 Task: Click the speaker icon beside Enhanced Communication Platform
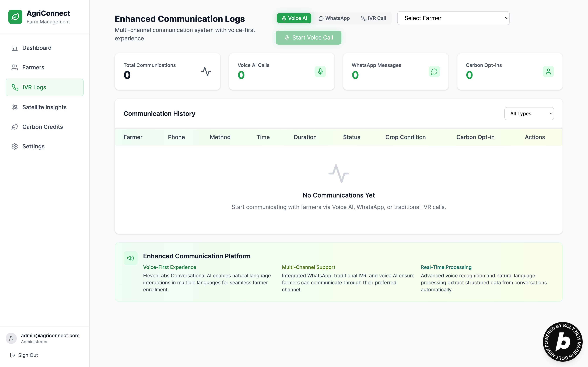131,258
